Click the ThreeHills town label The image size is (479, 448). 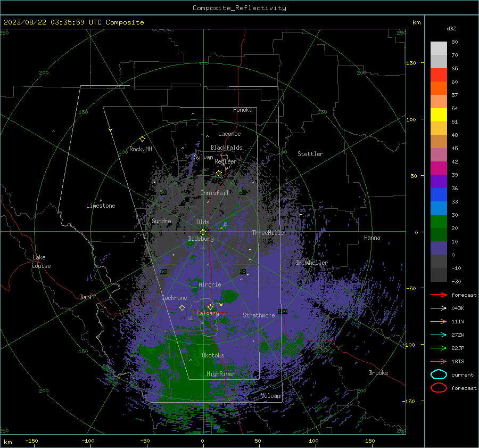(x=268, y=233)
